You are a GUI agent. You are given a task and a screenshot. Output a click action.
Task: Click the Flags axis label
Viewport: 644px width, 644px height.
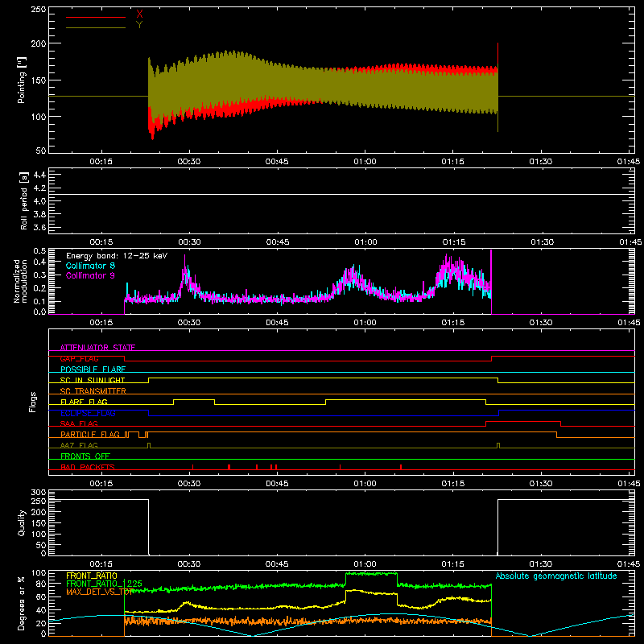[x=32, y=402]
